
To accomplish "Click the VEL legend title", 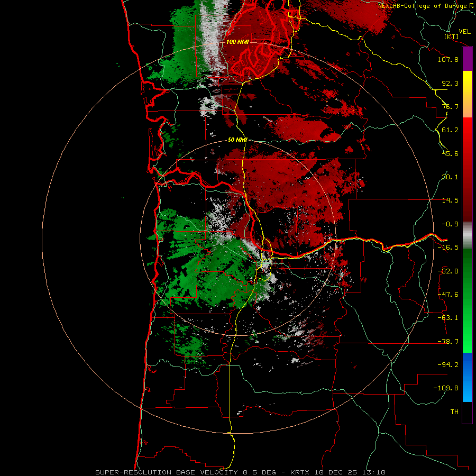I will pos(464,32).
